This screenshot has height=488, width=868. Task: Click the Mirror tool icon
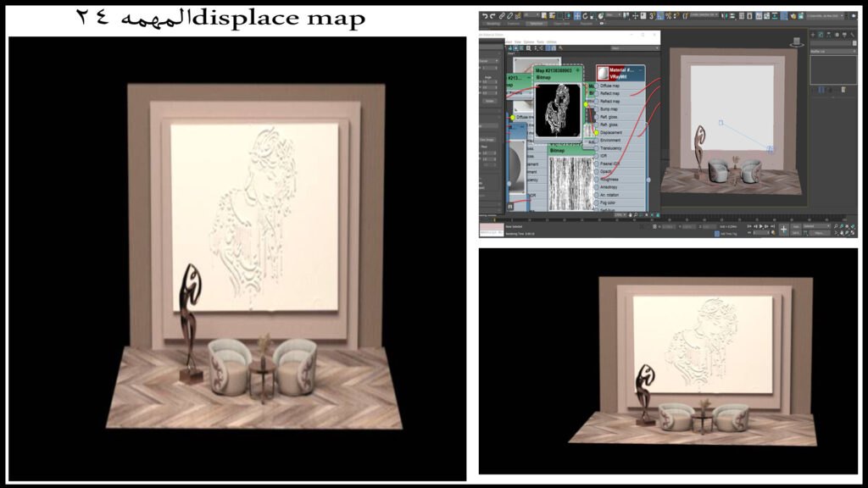coord(723,16)
